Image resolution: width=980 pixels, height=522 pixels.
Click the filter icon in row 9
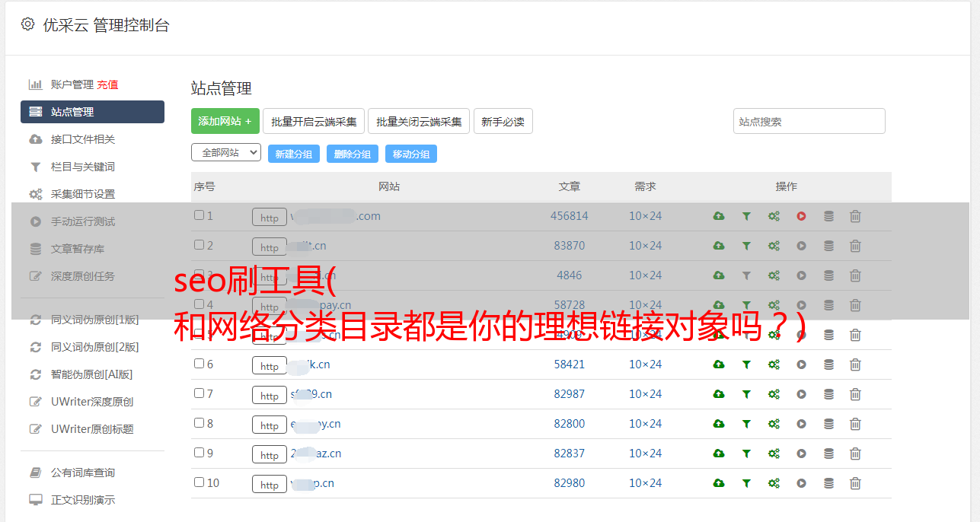pos(746,454)
